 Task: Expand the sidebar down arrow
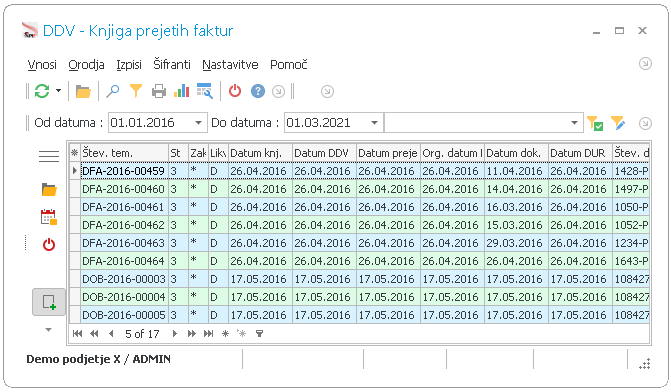[x=48, y=330]
